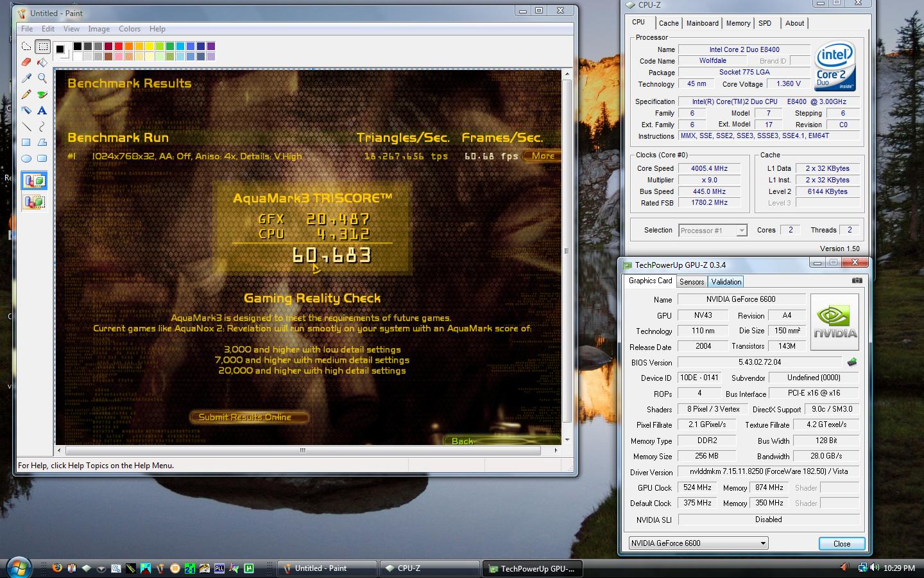Open the Processor #1 selection dropdown
Image resolution: width=924 pixels, height=578 pixels.
pos(713,231)
